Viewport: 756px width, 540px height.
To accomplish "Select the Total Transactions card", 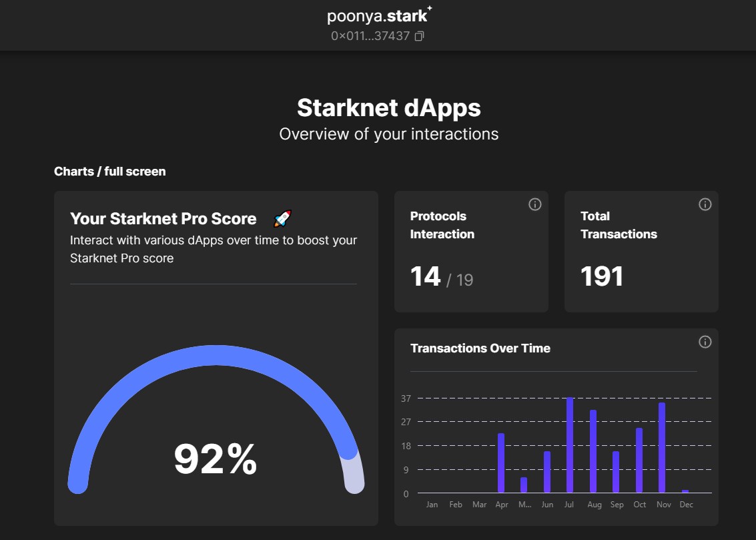I will click(x=641, y=252).
